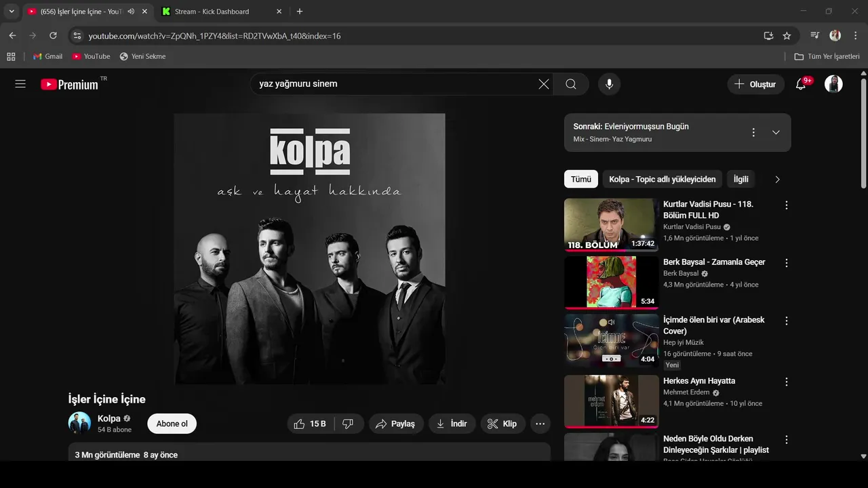Bookmark this page with star
This screenshot has width=868, height=488.
(787, 35)
